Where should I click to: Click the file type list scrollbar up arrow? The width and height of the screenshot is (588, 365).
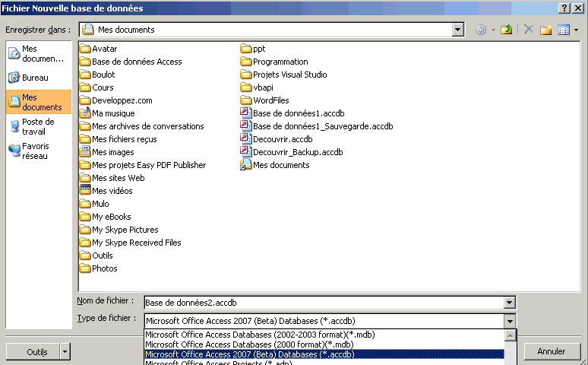tap(510, 335)
